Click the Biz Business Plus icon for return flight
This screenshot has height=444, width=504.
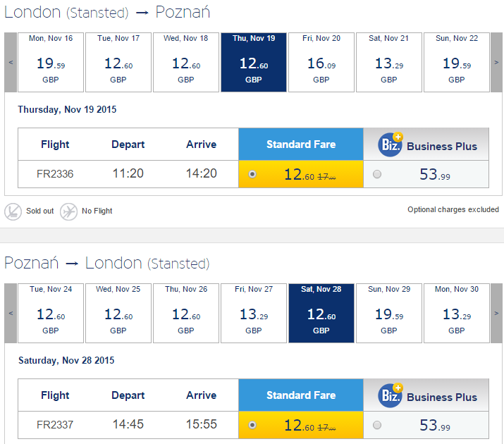390,395
